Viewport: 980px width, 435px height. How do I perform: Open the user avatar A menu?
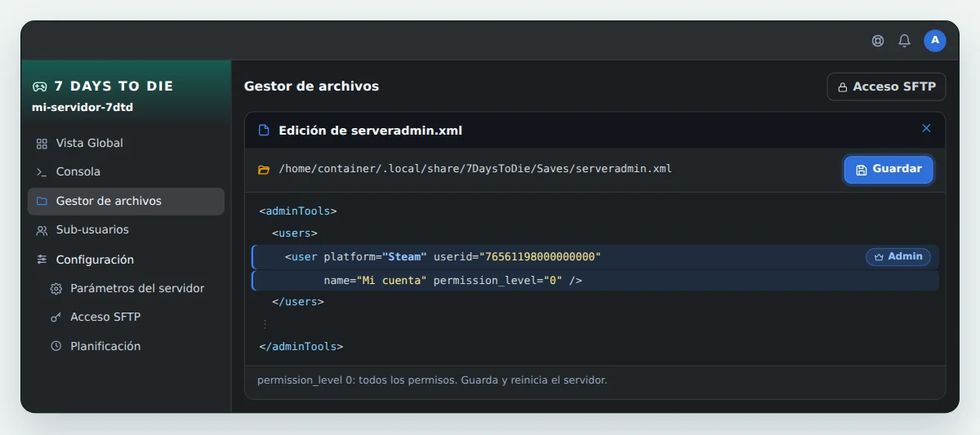tap(935, 41)
